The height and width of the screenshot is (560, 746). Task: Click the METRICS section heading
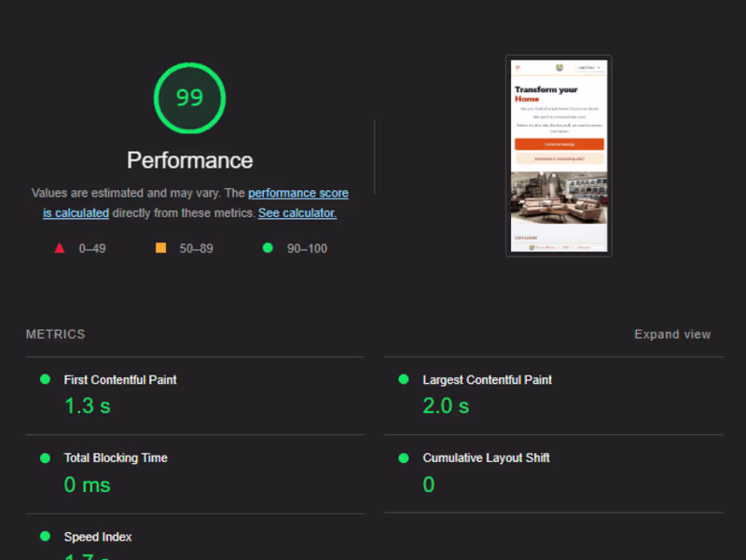56,335
